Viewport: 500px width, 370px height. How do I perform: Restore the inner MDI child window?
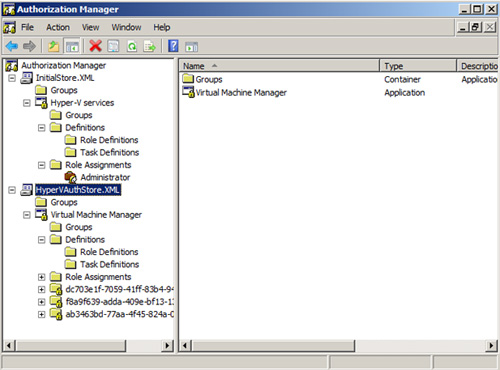476,27
